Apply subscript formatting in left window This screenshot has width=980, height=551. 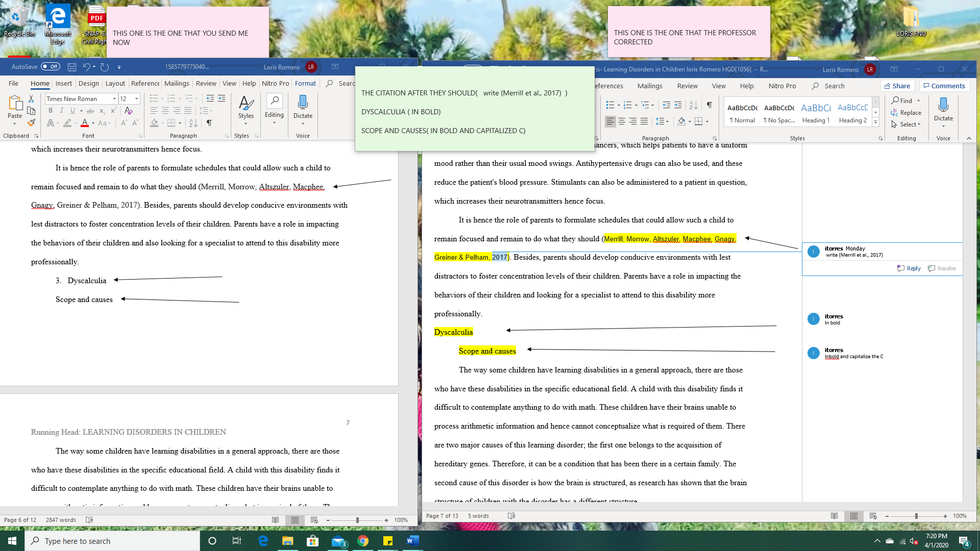click(102, 111)
